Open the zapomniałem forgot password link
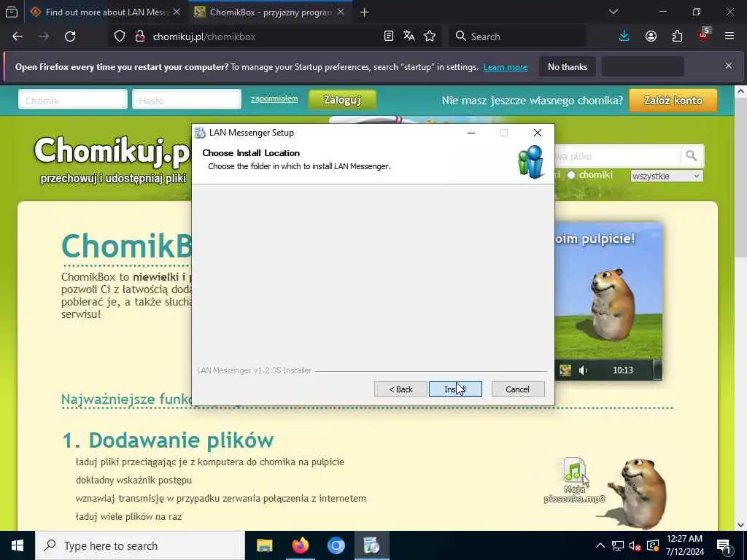 (274, 98)
